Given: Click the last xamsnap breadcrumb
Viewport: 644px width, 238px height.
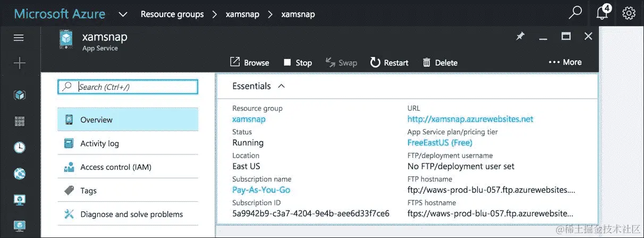Looking at the screenshot, I should click(x=298, y=14).
